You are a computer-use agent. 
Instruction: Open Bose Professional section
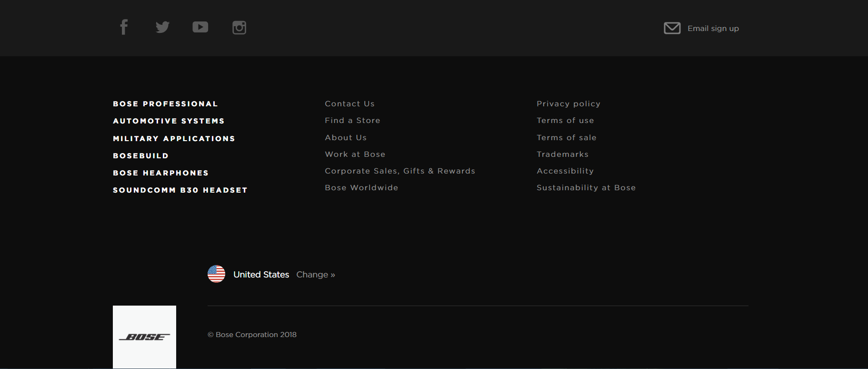[165, 104]
